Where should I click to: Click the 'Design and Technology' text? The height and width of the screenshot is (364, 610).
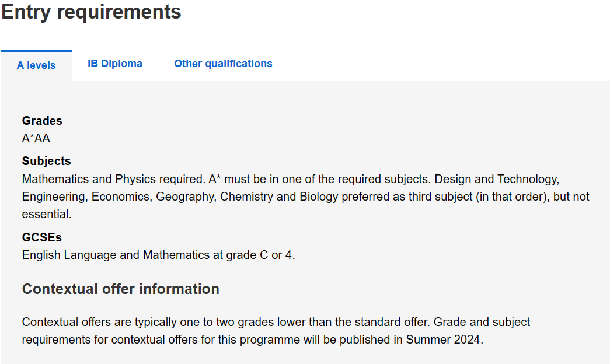497,179
